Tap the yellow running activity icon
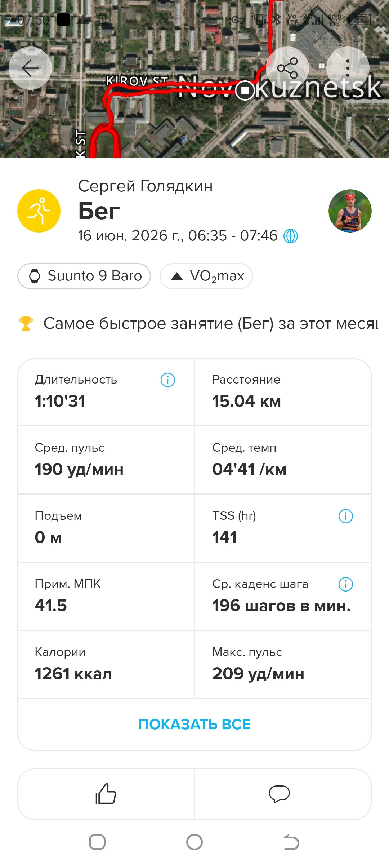The image size is (389, 868). (39, 211)
